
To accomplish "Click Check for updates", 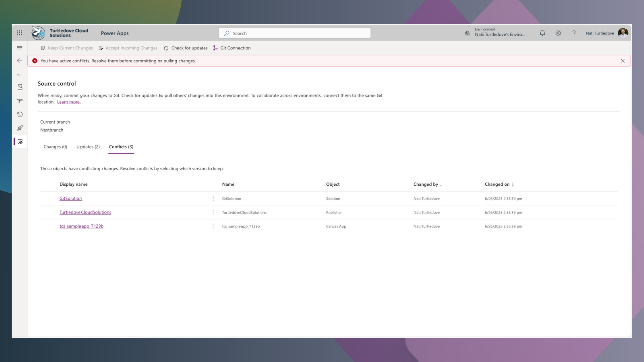I will (x=186, y=48).
